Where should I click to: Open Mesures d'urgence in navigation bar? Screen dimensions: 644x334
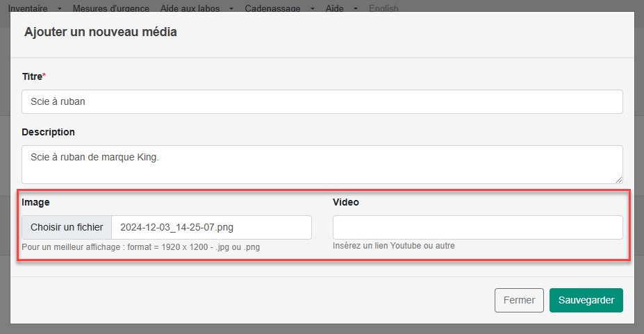click(110, 8)
